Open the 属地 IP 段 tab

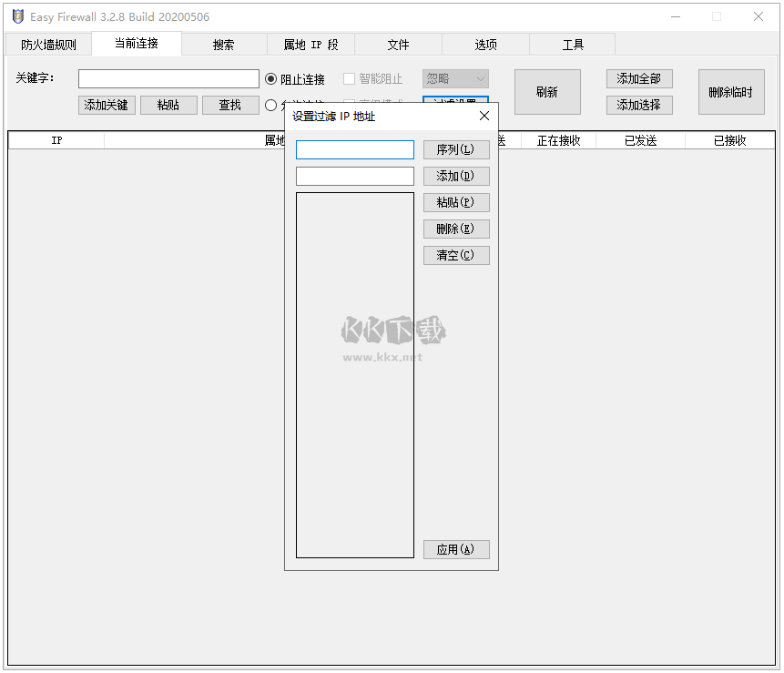coord(311,44)
